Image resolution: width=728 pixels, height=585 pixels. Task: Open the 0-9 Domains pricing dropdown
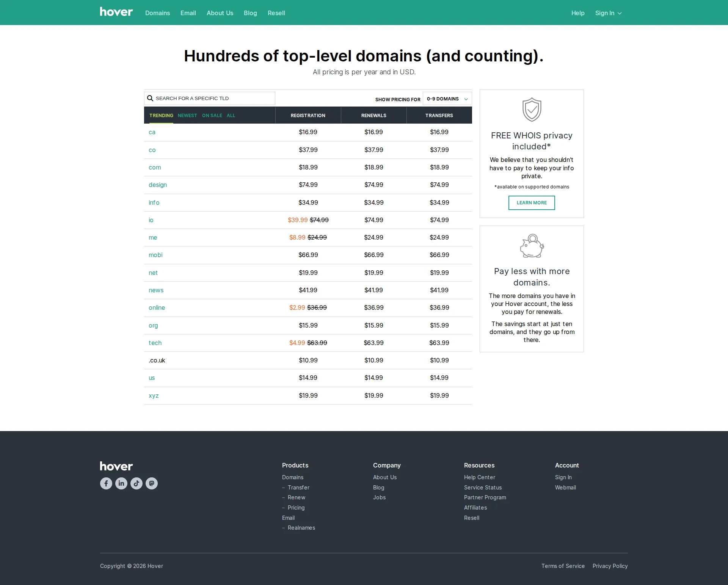(x=447, y=99)
